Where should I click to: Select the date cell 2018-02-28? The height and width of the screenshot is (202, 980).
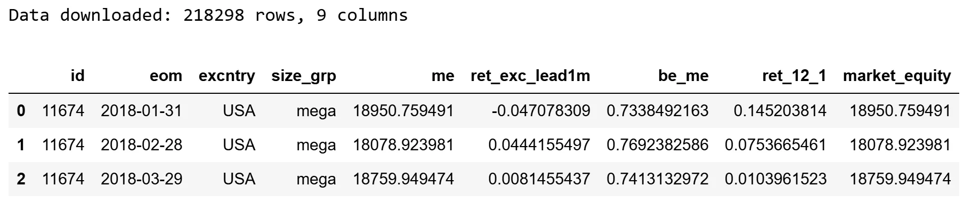pyautogui.click(x=141, y=144)
